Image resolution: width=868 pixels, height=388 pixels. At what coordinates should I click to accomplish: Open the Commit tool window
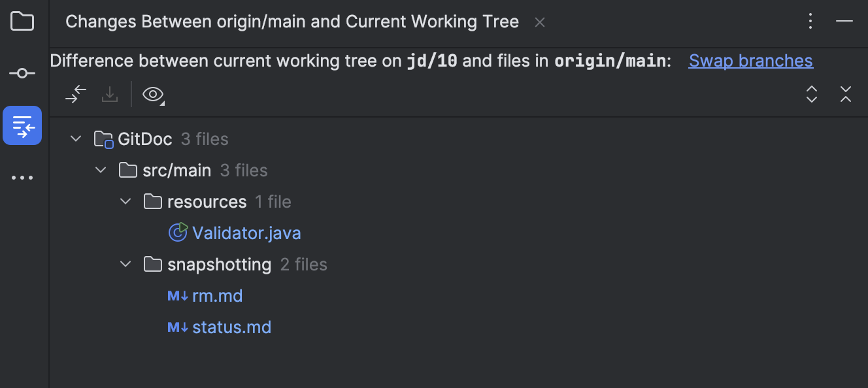click(x=22, y=73)
